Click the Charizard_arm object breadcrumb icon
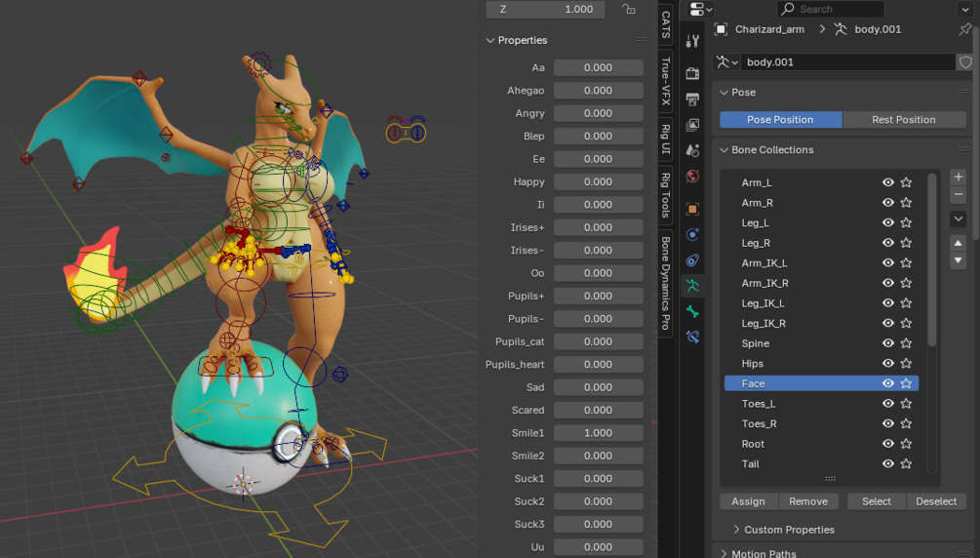This screenshot has height=558, width=980. click(x=721, y=29)
